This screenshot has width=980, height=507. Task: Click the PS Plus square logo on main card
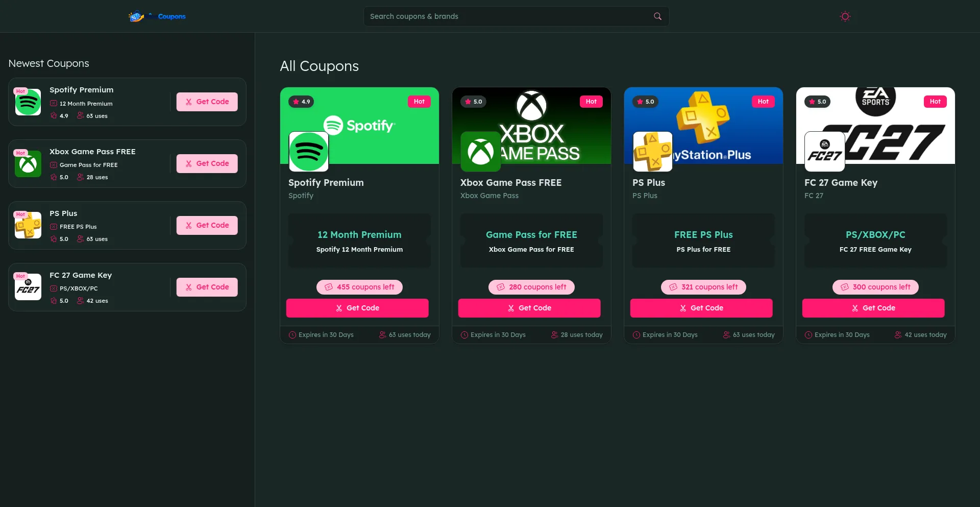(653, 152)
